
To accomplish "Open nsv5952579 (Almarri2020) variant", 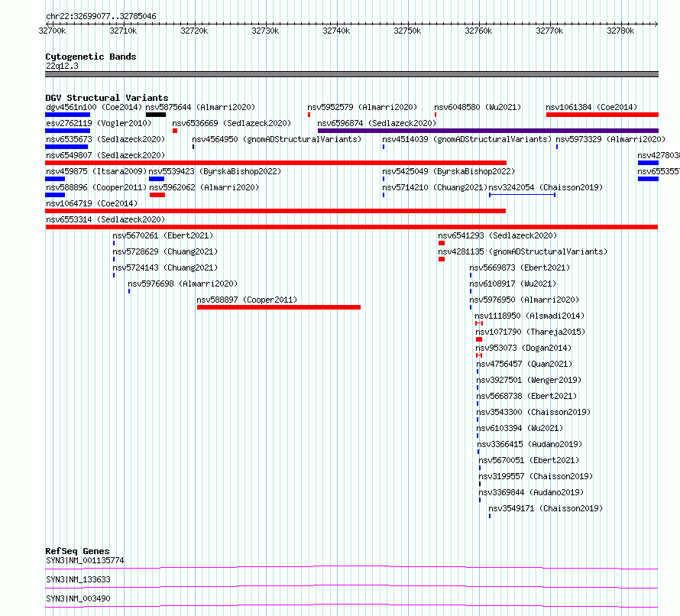I will (362, 107).
